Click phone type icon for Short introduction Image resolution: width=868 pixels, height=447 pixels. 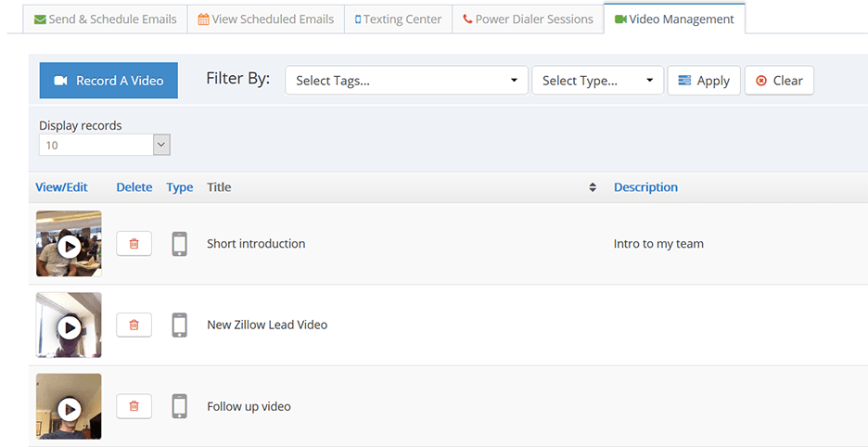click(x=180, y=244)
